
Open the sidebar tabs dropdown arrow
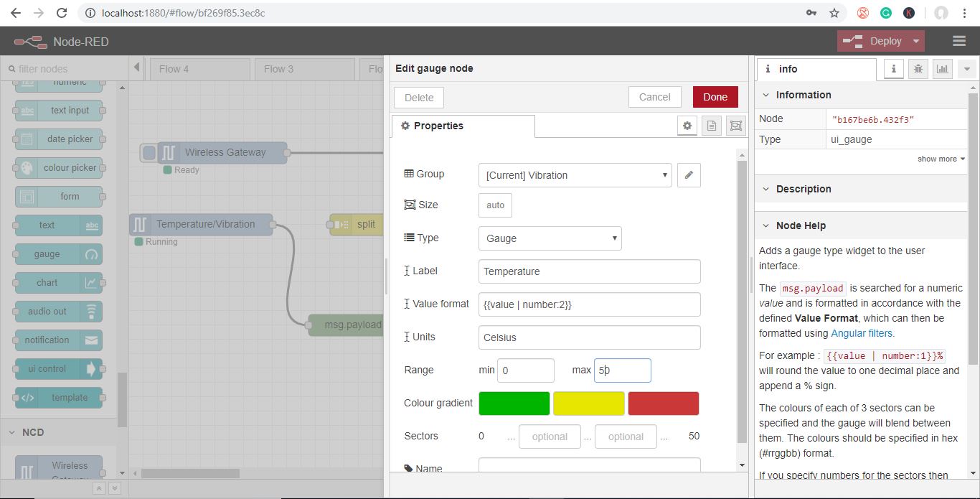pyautogui.click(x=966, y=69)
